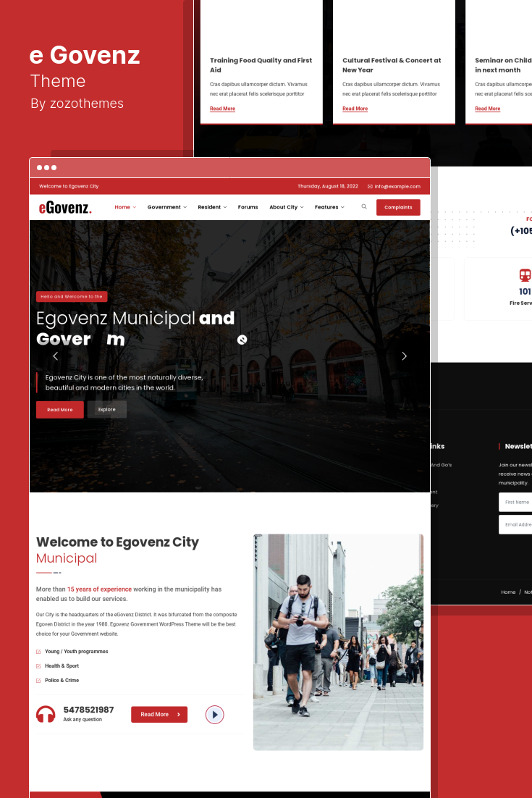Screen dimensions: 532x798
Task: Open the Home menu item
Action: pyautogui.click(x=122, y=207)
